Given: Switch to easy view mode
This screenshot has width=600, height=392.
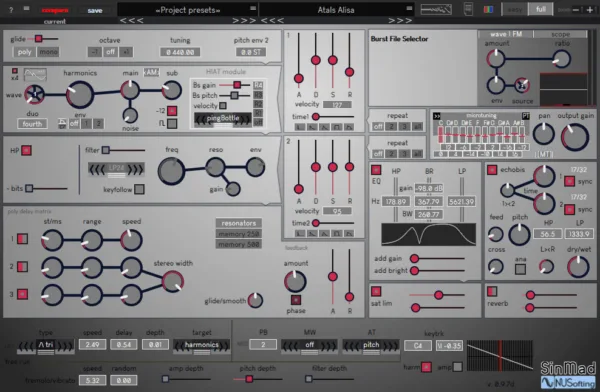Looking at the screenshot, I should tap(515, 9).
